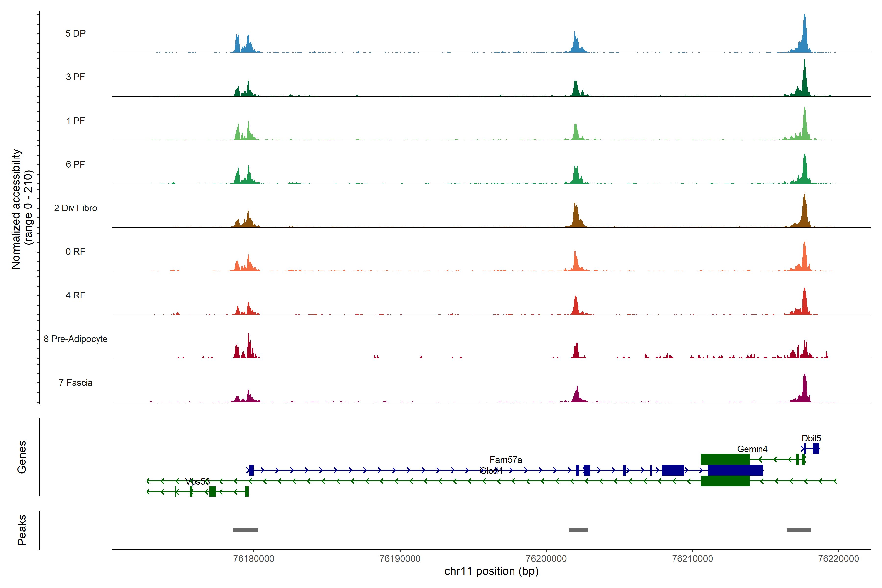
Task: Click the Dbil5 gene label
Action: 811,438
